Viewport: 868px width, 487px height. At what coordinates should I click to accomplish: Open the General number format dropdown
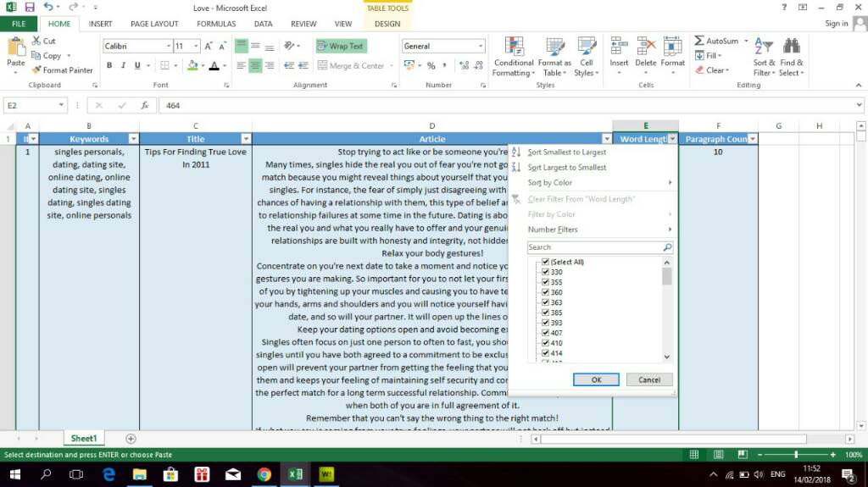click(481, 46)
